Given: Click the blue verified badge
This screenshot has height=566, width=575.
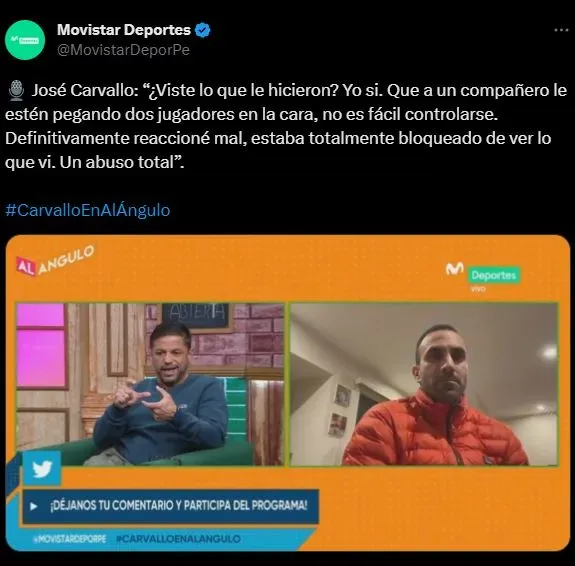Looking at the screenshot, I should (x=202, y=30).
